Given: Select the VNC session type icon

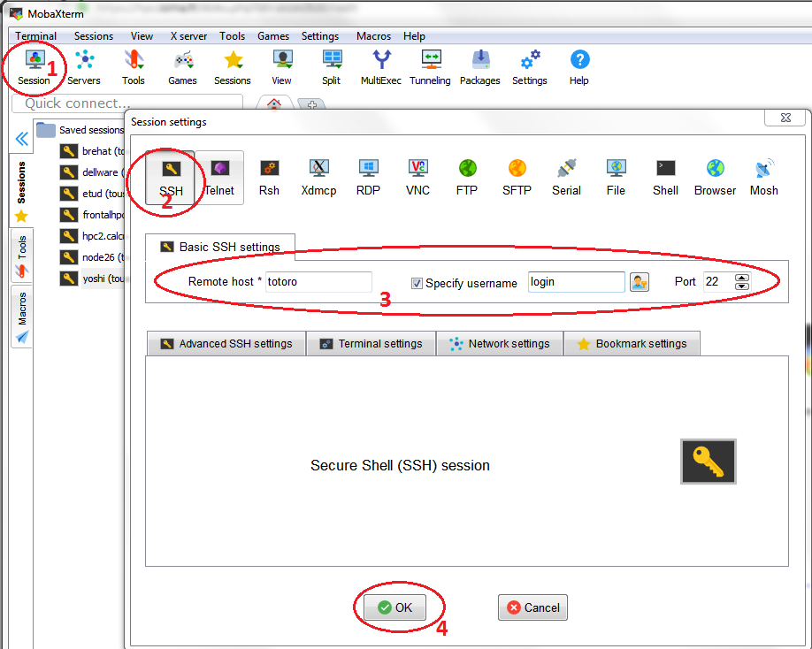Looking at the screenshot, I should coord(418,176).
